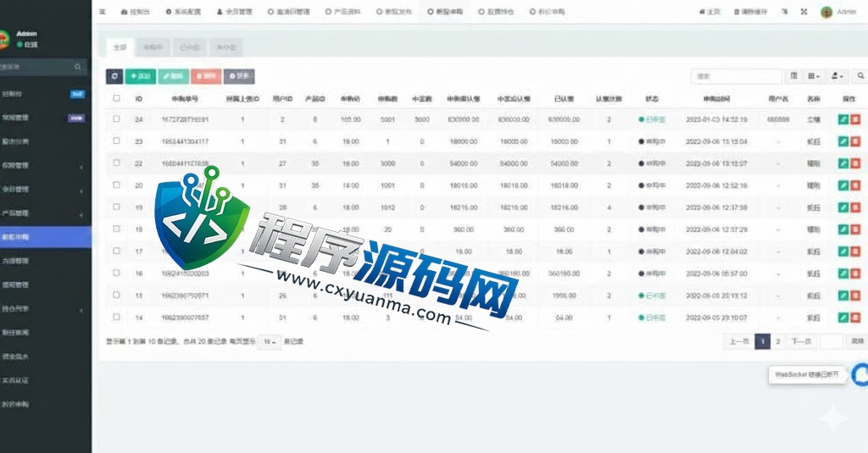Viewport: 868px width, 453px height.
Task: Enter fullscreen mode using the arrows icon
Action: (804, 12)
